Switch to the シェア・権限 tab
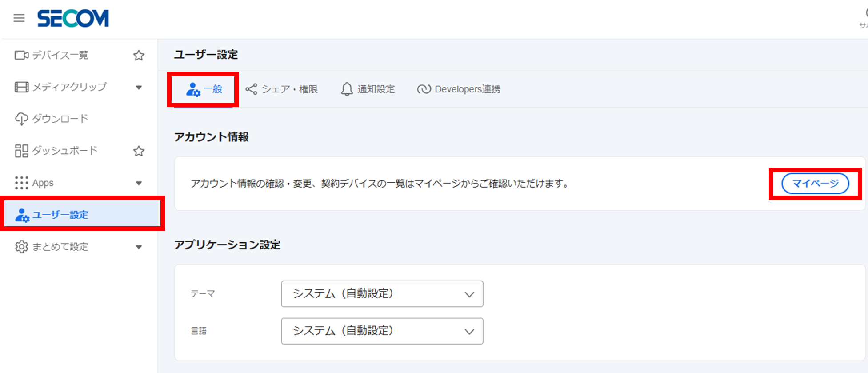 point(281,89)
